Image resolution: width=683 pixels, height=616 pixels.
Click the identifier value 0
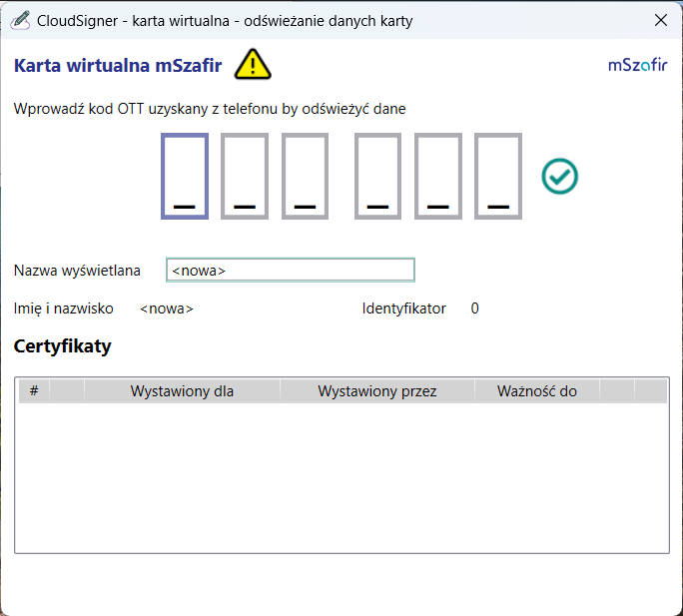pyautogui.click(x=474, y=308)
